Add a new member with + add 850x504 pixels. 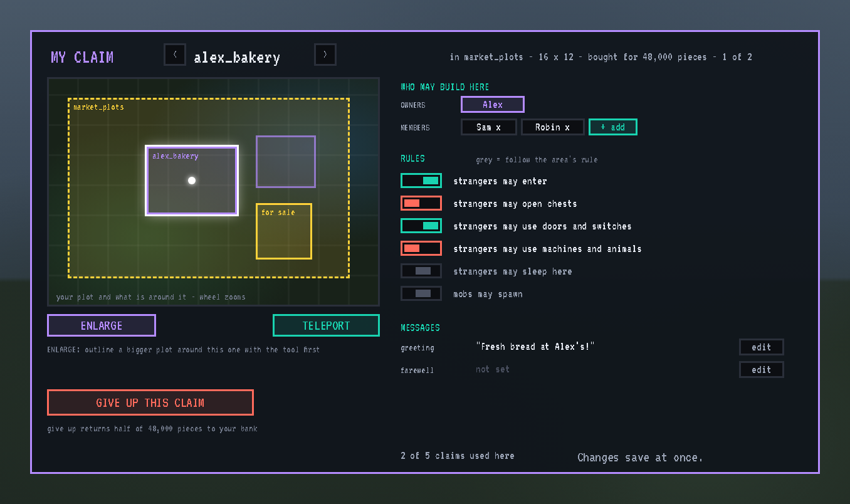point(613,127)
